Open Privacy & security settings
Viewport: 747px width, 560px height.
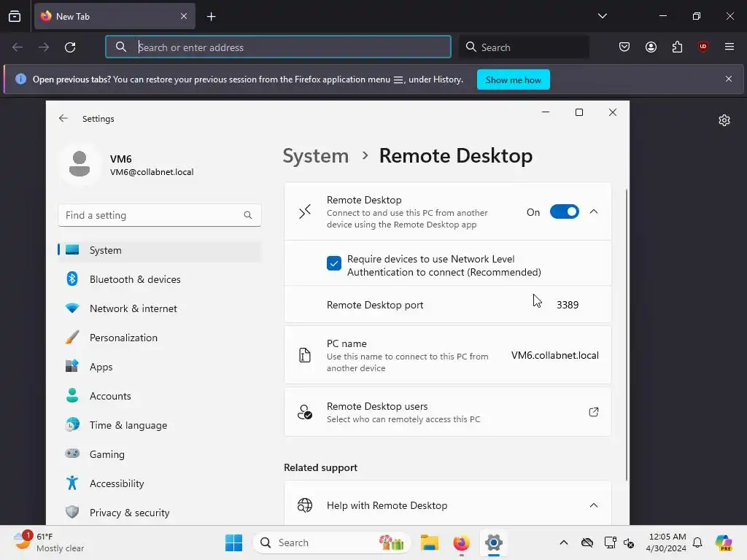[x=160, y=513]
